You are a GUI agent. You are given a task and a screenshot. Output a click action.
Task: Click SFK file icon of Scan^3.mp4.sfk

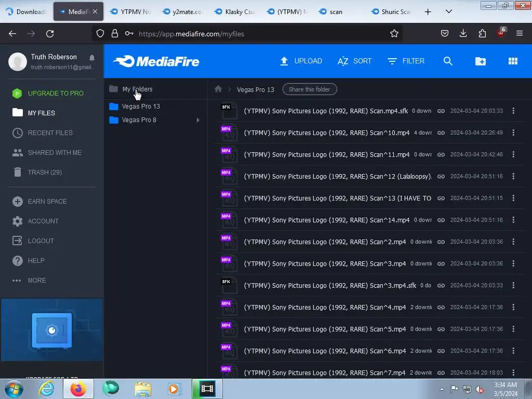(x=229, y=286)
